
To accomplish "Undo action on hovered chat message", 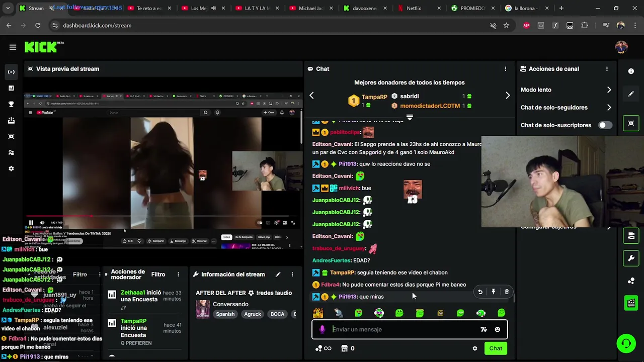I will point(480,292).
